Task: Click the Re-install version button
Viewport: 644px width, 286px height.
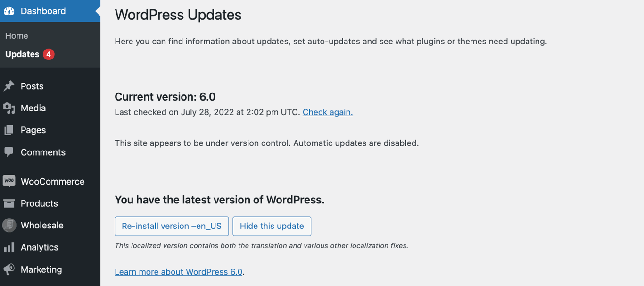Action: point(172,226)
